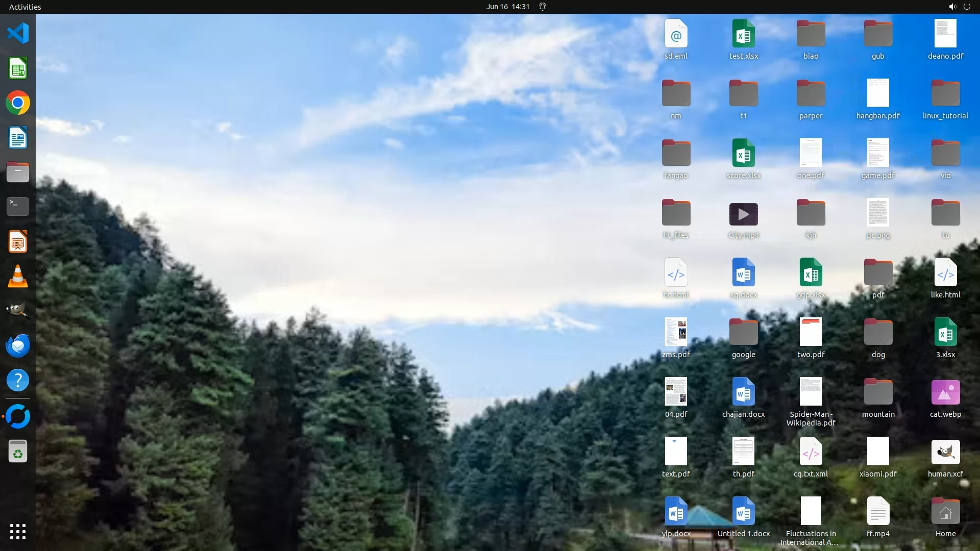
Task: Open Visual Studio Code from the dock
Action: (18, 34)
